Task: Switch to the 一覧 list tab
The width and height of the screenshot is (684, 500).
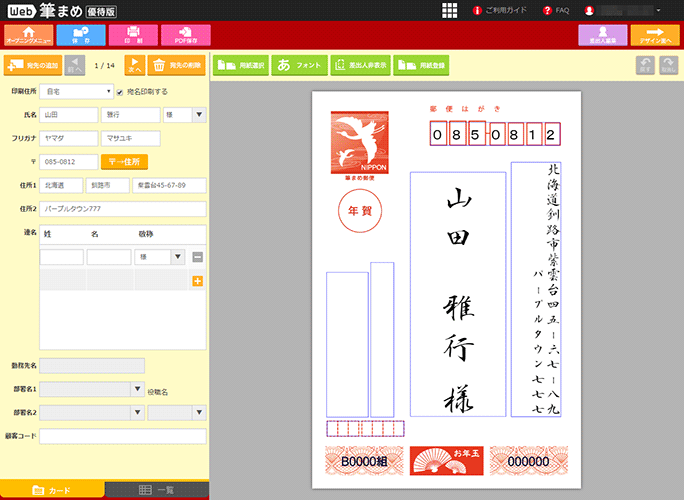Action: click(x=157, y=490)
